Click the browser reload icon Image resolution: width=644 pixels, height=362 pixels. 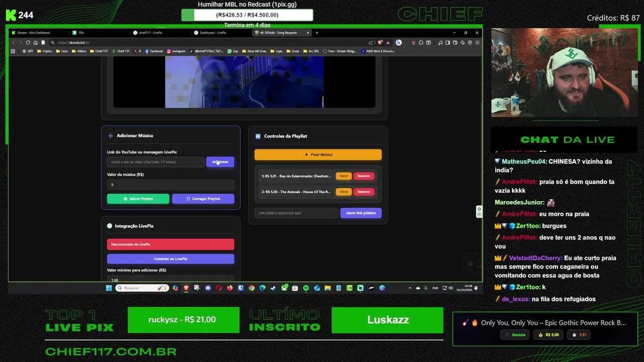[x=28, y=43]
